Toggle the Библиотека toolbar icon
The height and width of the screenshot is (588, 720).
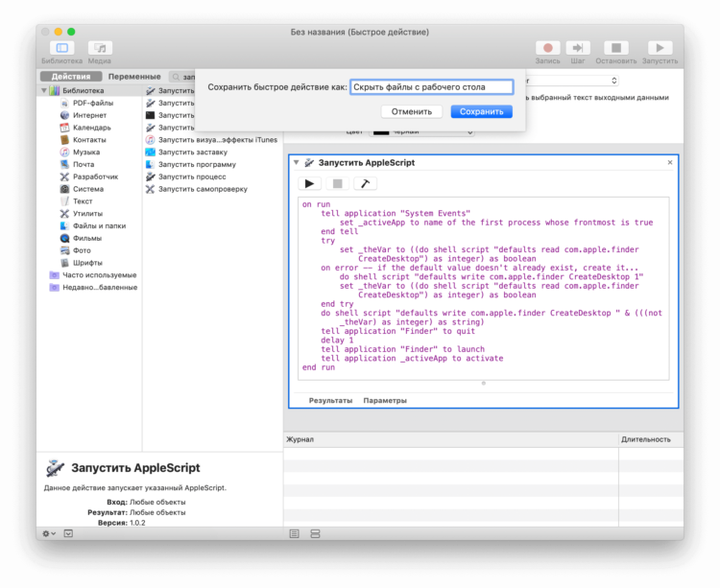pos(61,48)
